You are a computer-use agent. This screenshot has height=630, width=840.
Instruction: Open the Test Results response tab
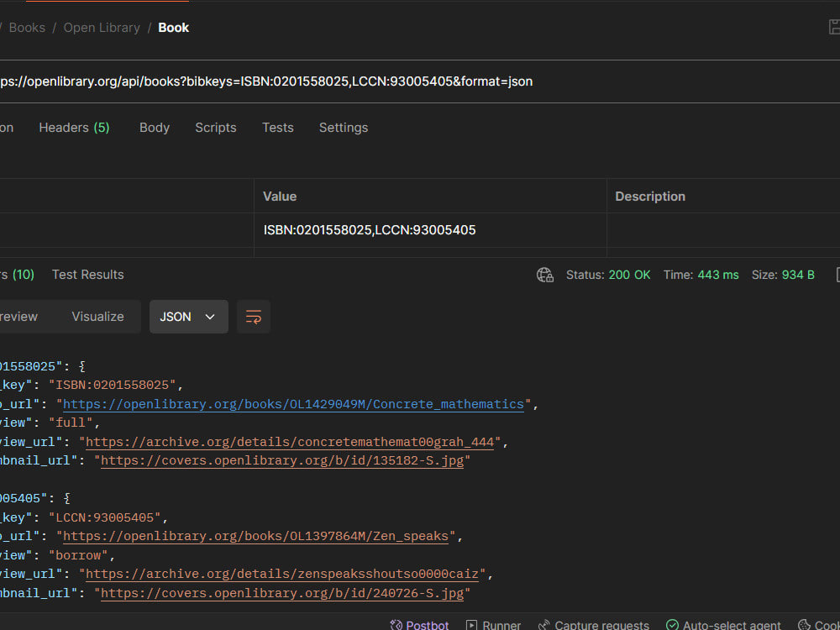click(88, 275)
